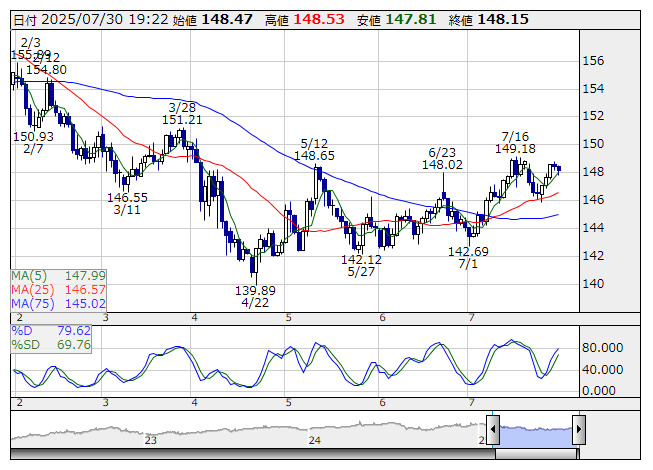This screenshot has height=470, width=653.
Task: Click the 7/16 high label 149.18
Action: pos(515,148)
